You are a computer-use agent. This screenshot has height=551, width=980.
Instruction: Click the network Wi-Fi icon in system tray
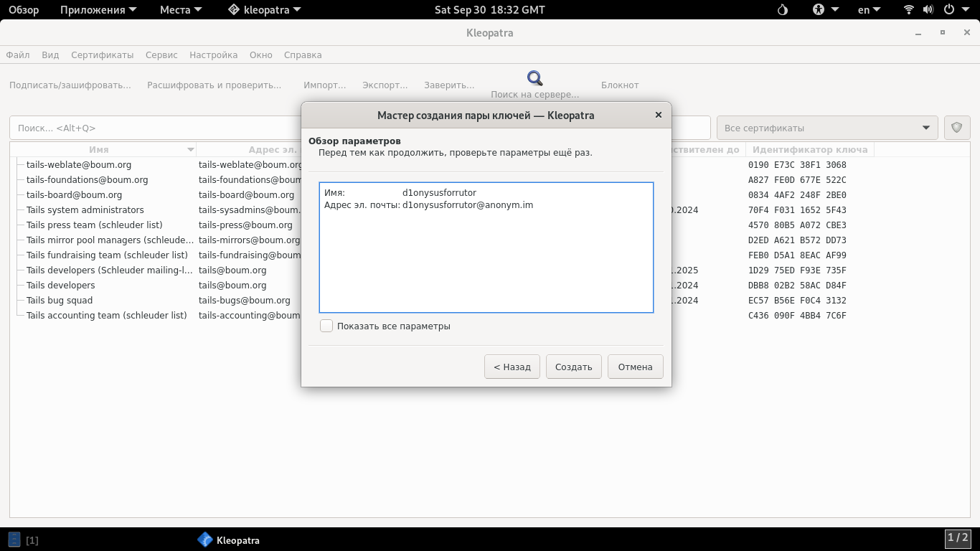pyautogui.click(x=909, y=10)
